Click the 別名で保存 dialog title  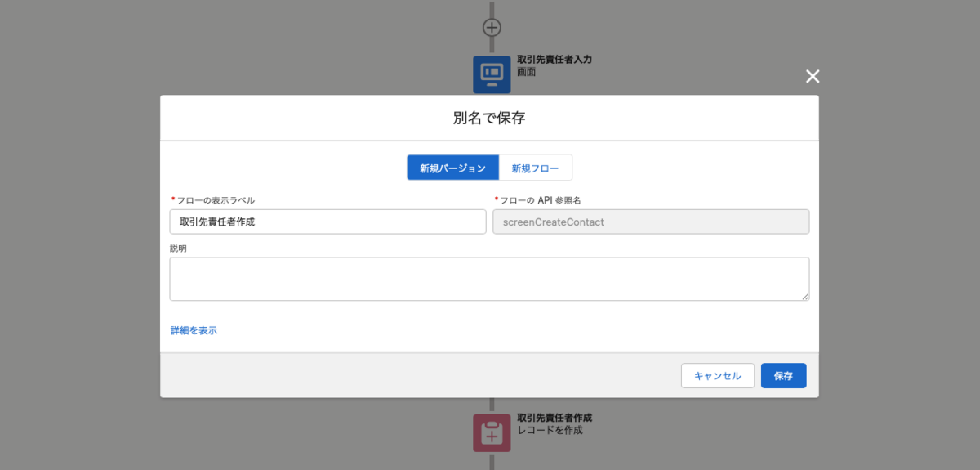click(489, 118)
